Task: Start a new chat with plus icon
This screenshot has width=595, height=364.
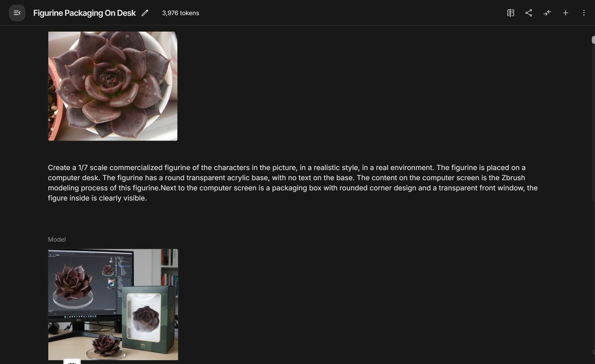Action: click(565, 13)
